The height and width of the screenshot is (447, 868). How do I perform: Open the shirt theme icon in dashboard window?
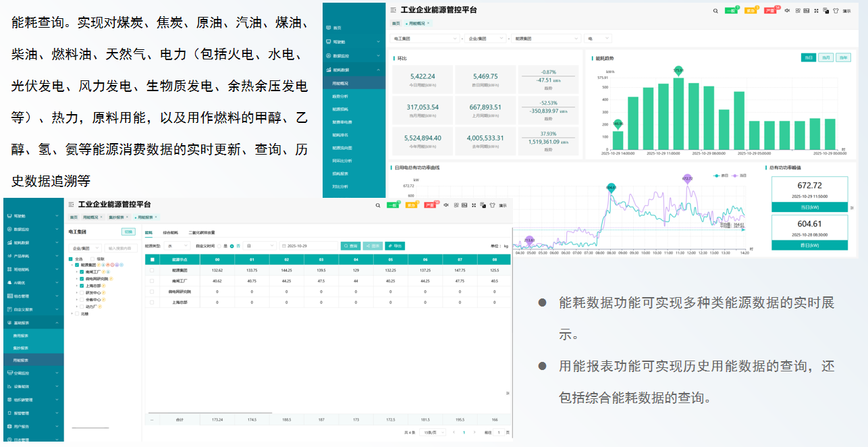click(836, 11)
